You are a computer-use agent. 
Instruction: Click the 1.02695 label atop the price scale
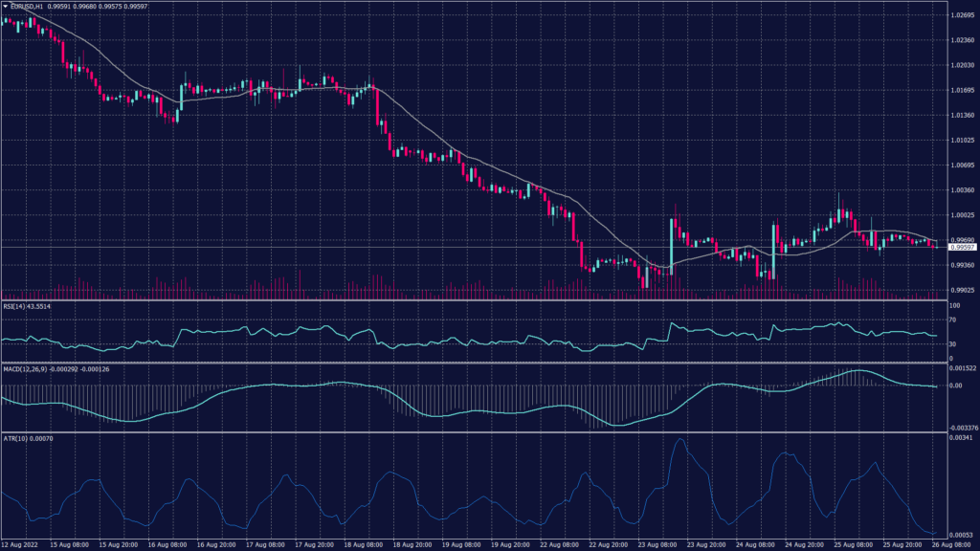pos(961,15)
